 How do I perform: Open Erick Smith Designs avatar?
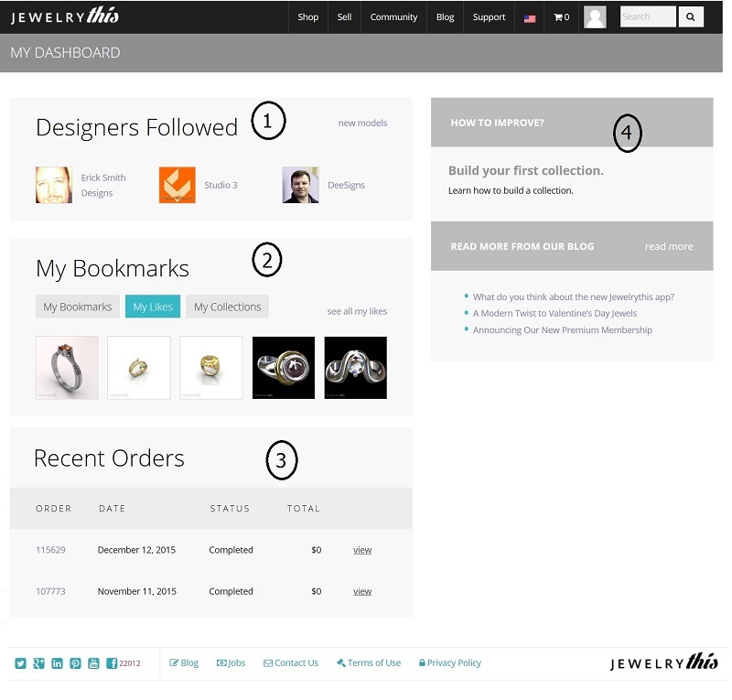click(x=54, y=185)
